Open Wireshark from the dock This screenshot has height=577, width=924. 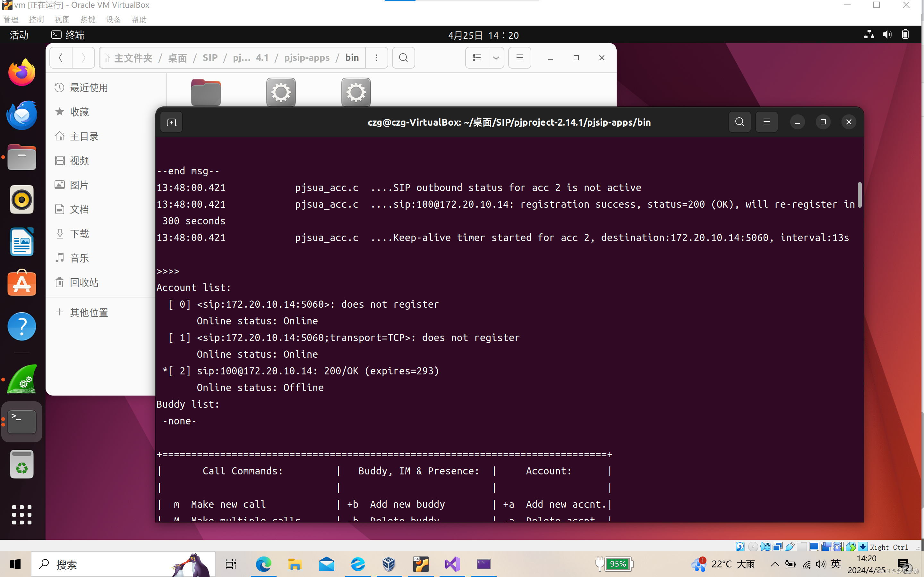coord(22,379)
